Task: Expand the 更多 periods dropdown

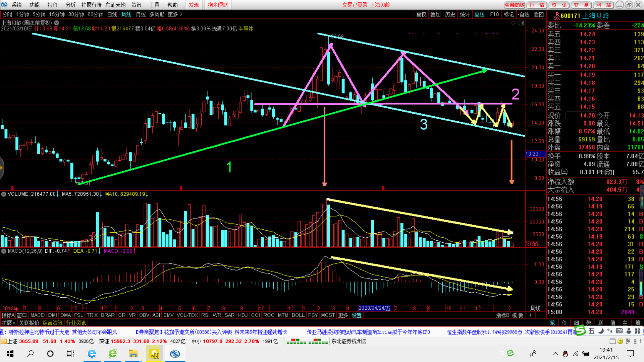Action: point(175,14)
